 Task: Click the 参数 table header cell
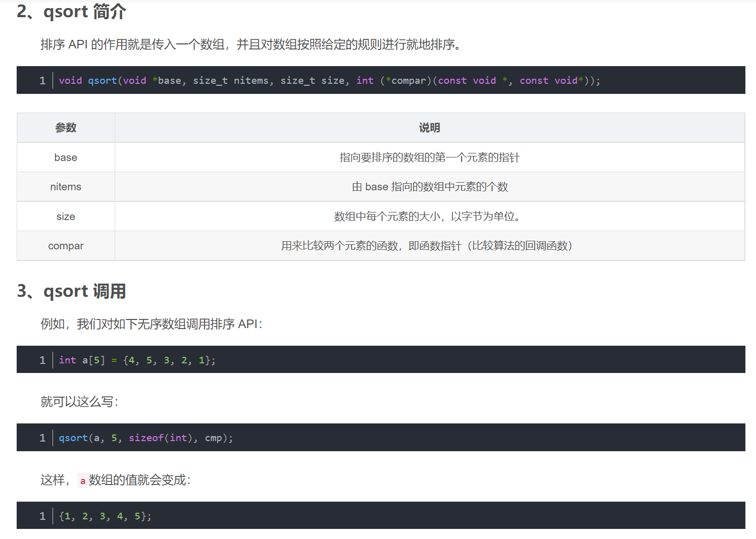(65, 128)
